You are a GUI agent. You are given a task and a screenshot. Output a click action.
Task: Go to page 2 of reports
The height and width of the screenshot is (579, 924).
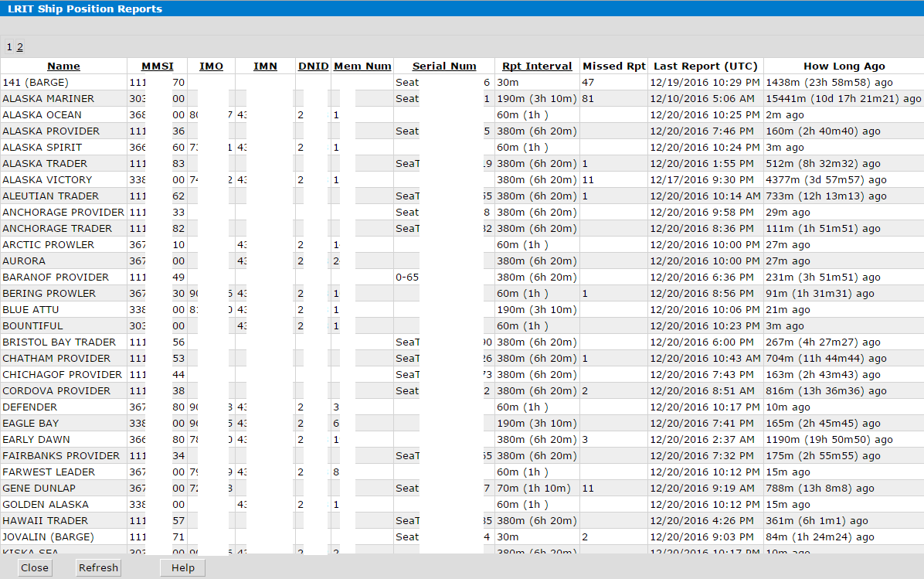[x=20, y=47]
